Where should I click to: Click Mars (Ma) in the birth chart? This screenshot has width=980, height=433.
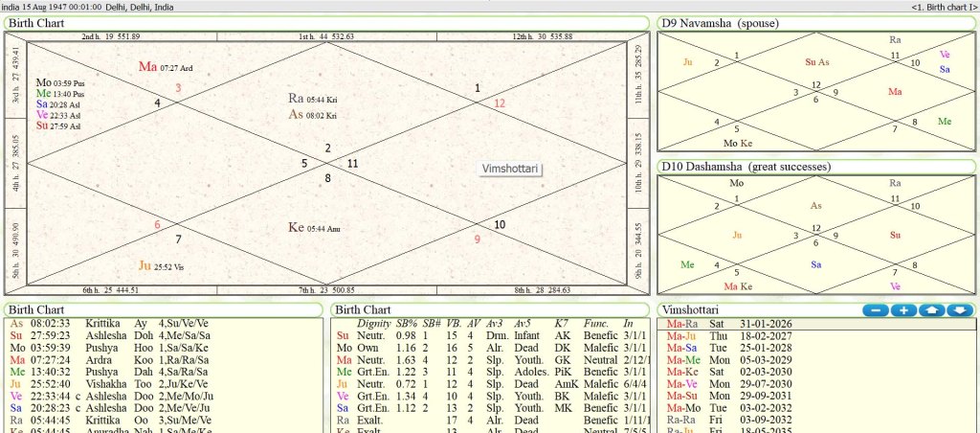click(147, 67)
